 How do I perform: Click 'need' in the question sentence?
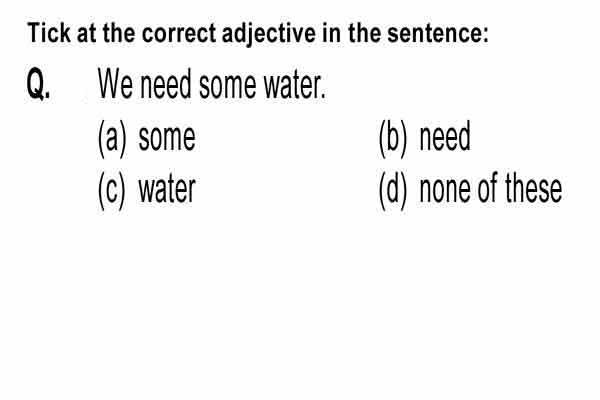tap(165, 84)
